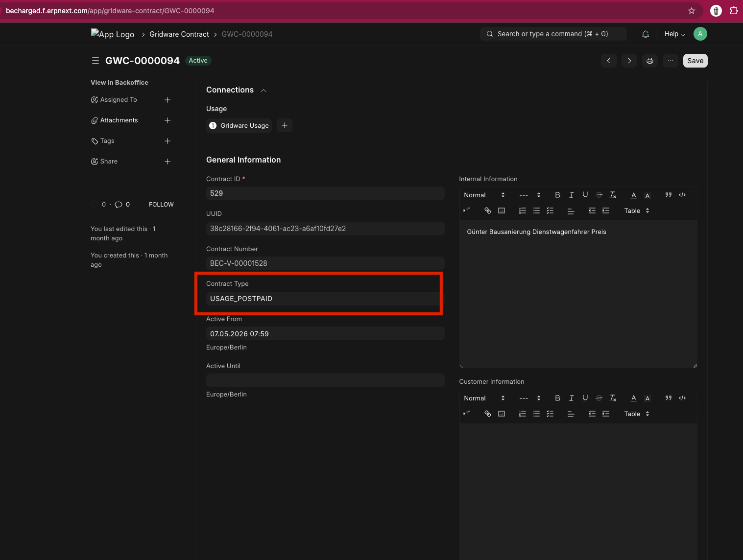Insert link in Internal Information editor
Viewport: 743px width, 560px height.
click(x=488, y=210)
